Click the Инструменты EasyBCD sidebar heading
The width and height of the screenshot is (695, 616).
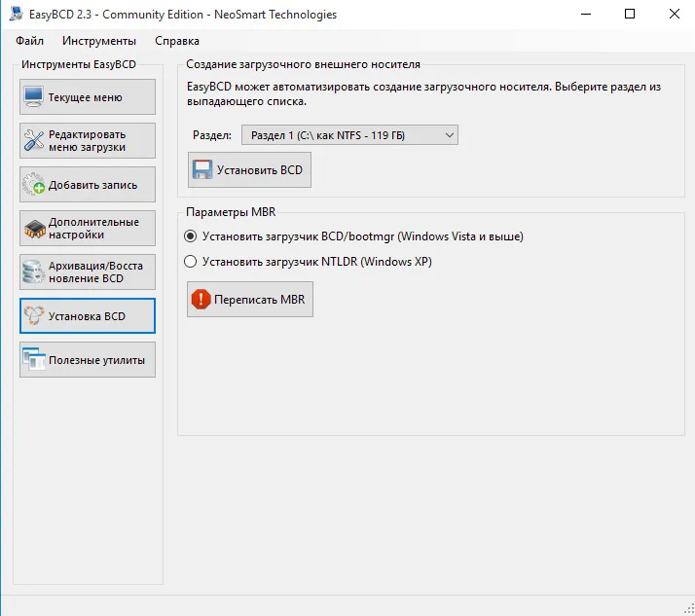point(79,64)
